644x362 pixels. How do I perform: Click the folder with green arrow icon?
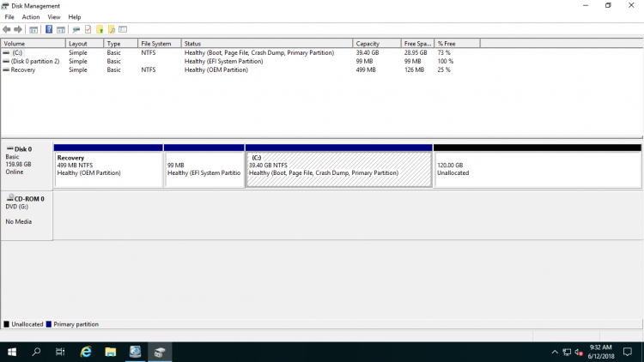[x=100, y=29]
